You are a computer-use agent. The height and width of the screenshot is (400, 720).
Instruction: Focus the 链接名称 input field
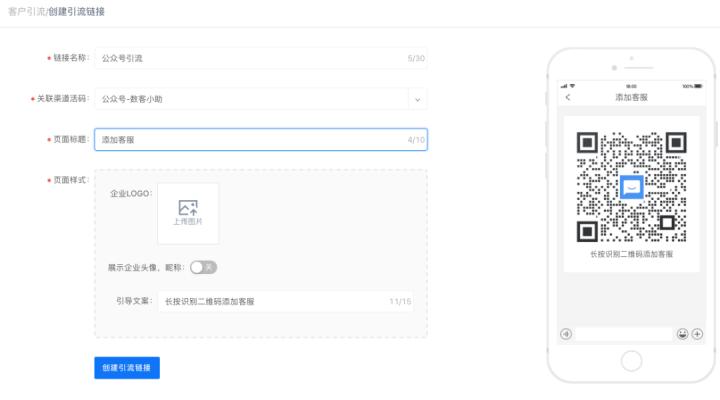(261, 58)
